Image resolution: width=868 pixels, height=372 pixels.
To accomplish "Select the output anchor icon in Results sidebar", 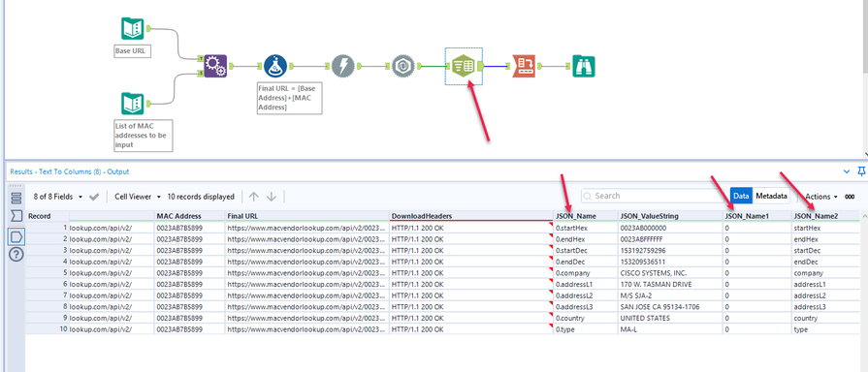I will tap(16, 236).
